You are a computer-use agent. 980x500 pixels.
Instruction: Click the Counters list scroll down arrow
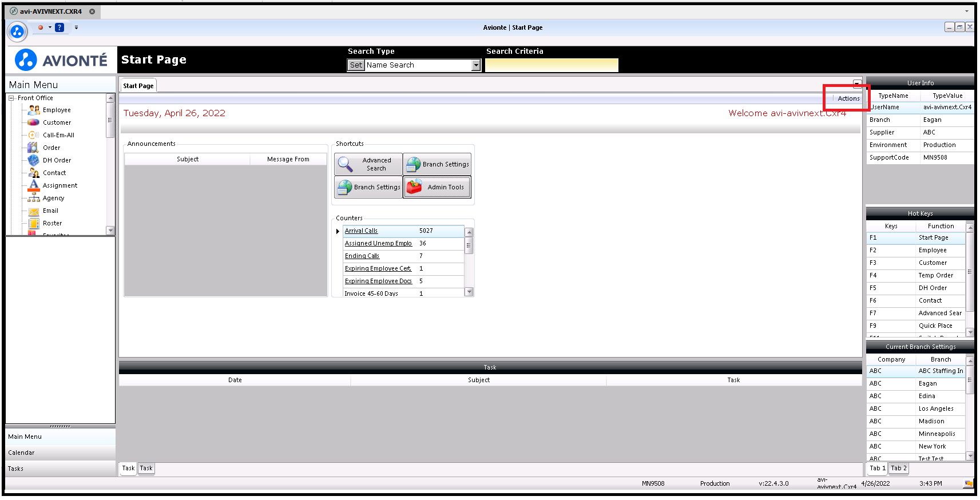469,292
